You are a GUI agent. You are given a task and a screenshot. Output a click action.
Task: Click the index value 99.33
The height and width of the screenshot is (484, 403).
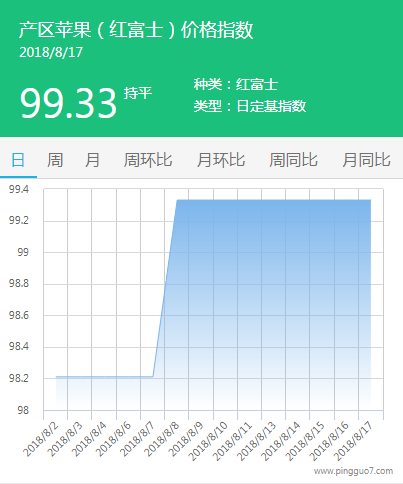coord(68,103)
